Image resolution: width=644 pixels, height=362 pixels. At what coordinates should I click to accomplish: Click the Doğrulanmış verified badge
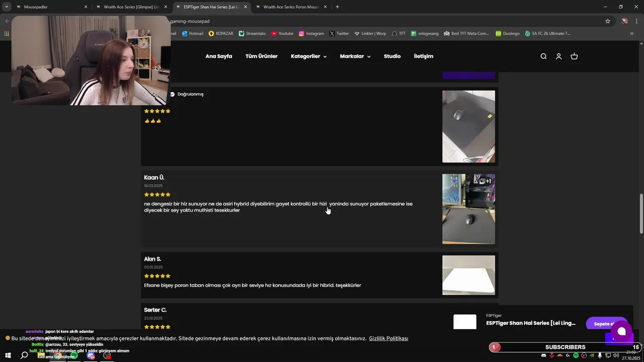[x=187, y=94]
